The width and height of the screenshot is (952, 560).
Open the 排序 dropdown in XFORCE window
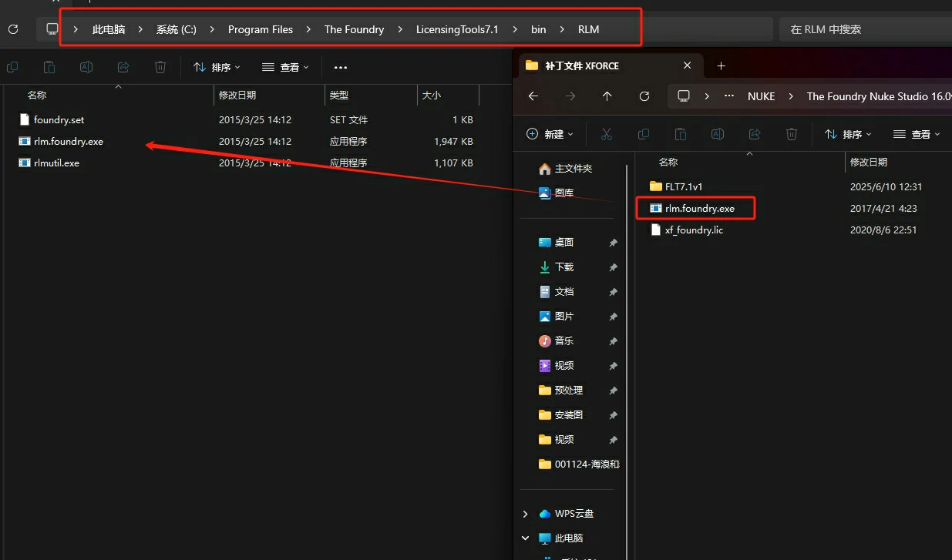pyautogui.click(x=848, y=134)
